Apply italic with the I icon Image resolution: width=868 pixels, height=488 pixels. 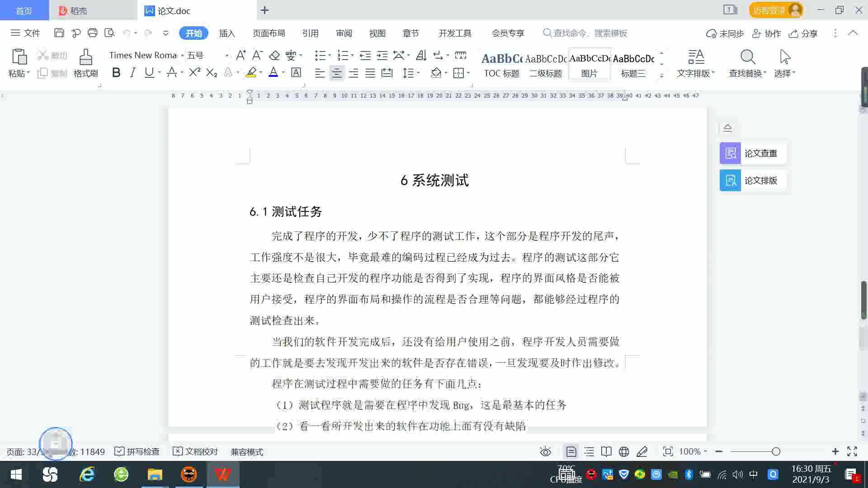pyautogui.click(x=132, y=73)
